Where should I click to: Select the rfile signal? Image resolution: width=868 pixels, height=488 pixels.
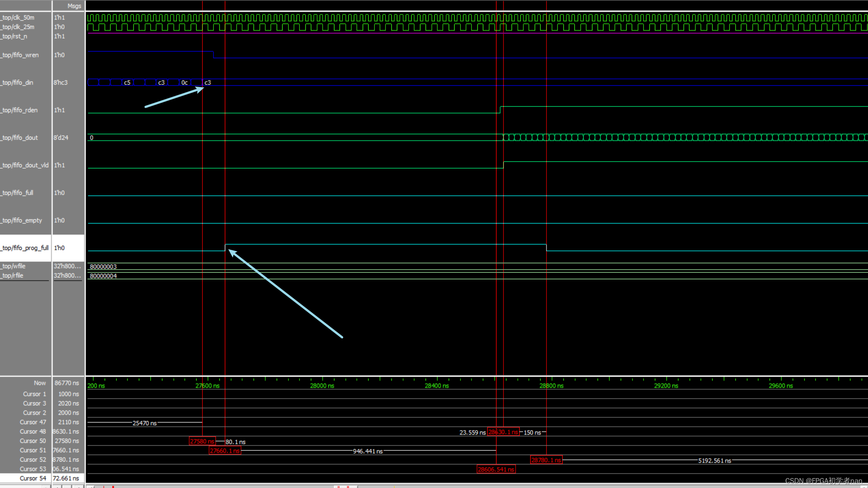click(x=12, y=275)
